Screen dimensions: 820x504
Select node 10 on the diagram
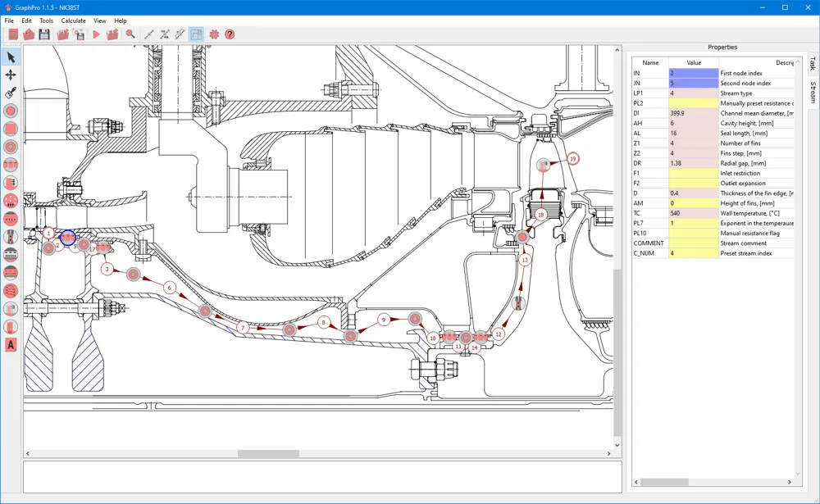(x=432, y=338)
